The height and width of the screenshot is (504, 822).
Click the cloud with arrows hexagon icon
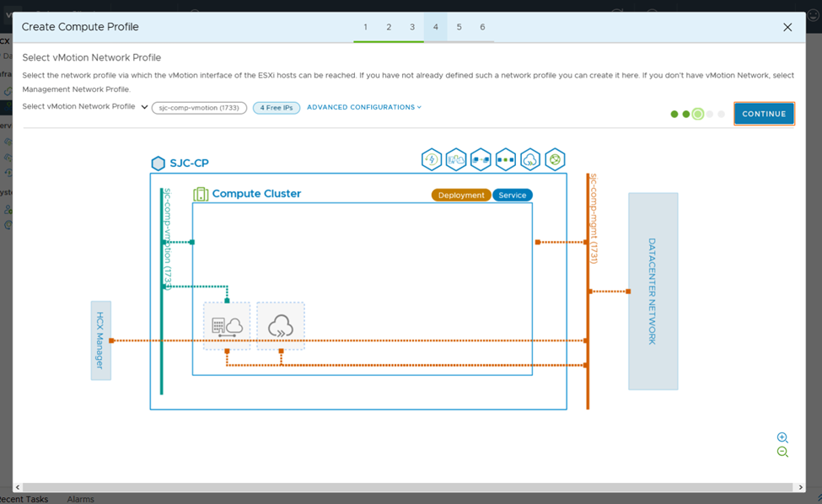point(530,159)
